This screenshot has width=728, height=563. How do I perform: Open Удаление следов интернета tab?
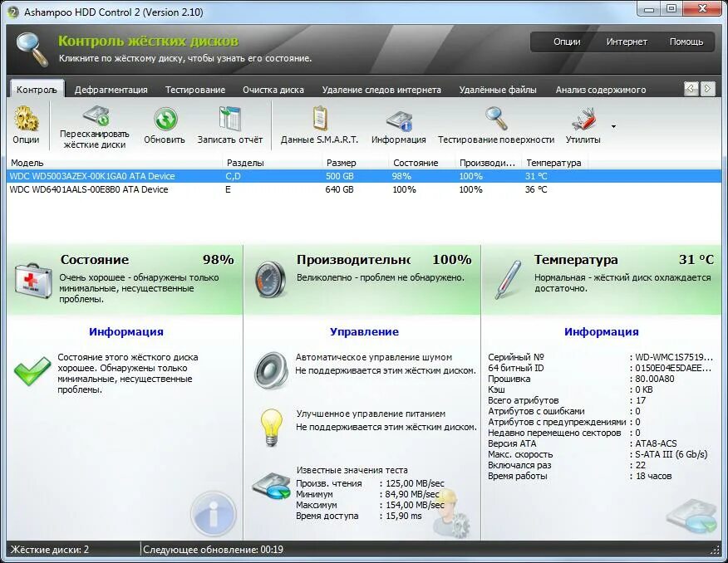pyautogui.click(x=381, y=90)
